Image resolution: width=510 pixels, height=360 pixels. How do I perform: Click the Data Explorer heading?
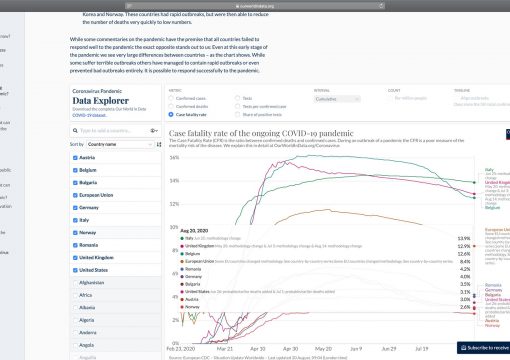(100, 101)
